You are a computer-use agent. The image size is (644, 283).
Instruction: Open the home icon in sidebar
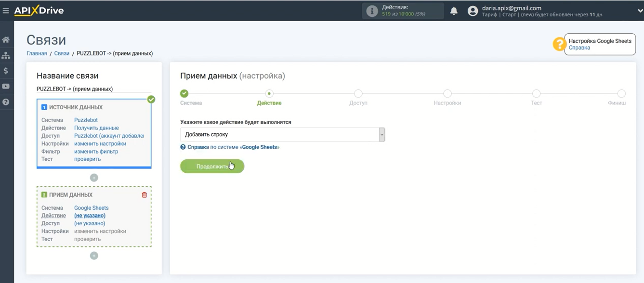pyautogui.click(x=6, y=39)
